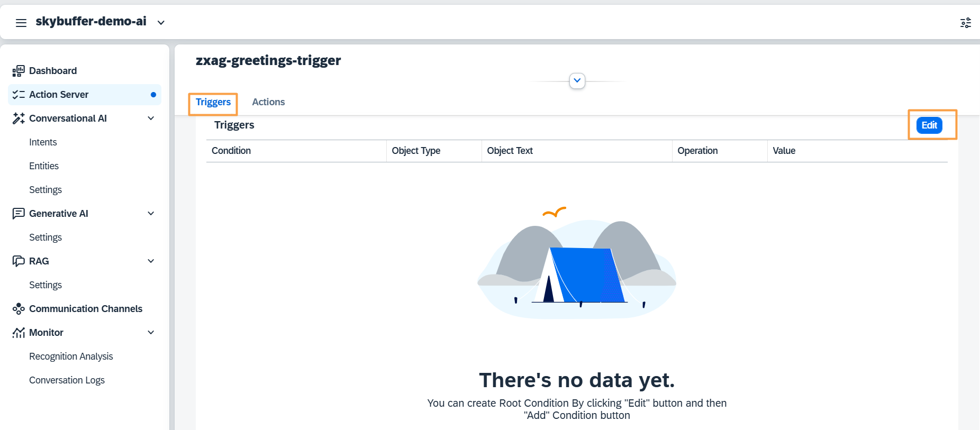Switch to the Actions tab

[268, 102]
